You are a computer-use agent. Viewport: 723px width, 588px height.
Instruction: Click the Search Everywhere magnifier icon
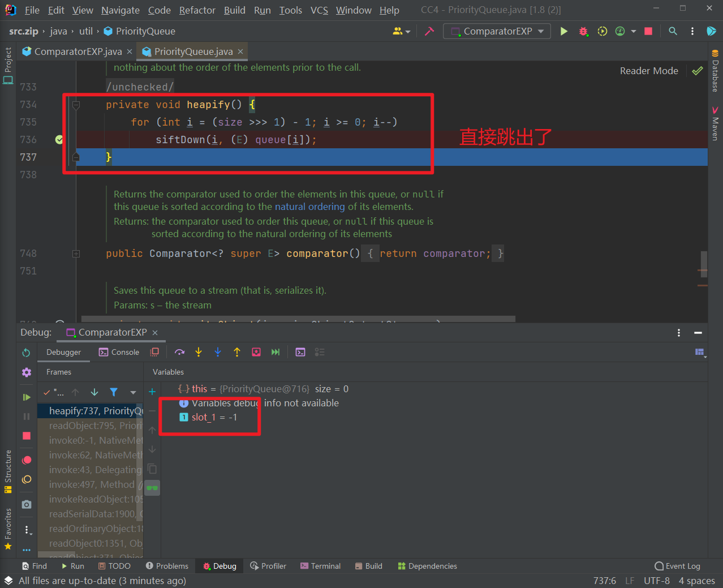tap(673, 31)
